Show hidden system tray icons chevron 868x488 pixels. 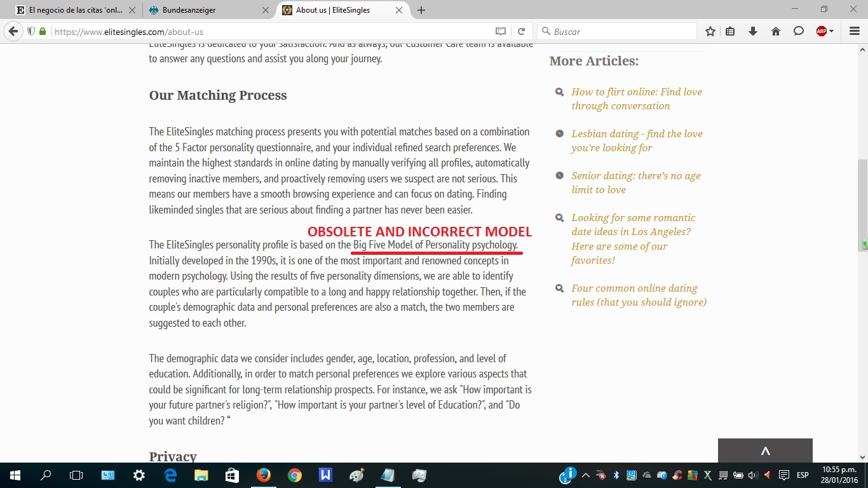click(585, 475)
